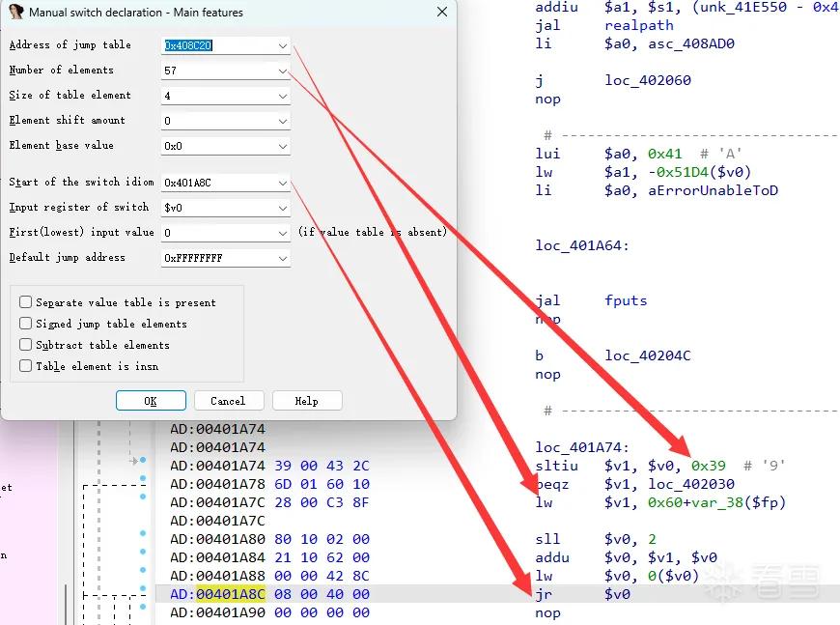The width and height of the screenshot is (840, 625).
Task: Open Input register of switch dropdown
Action: [283, 208]
